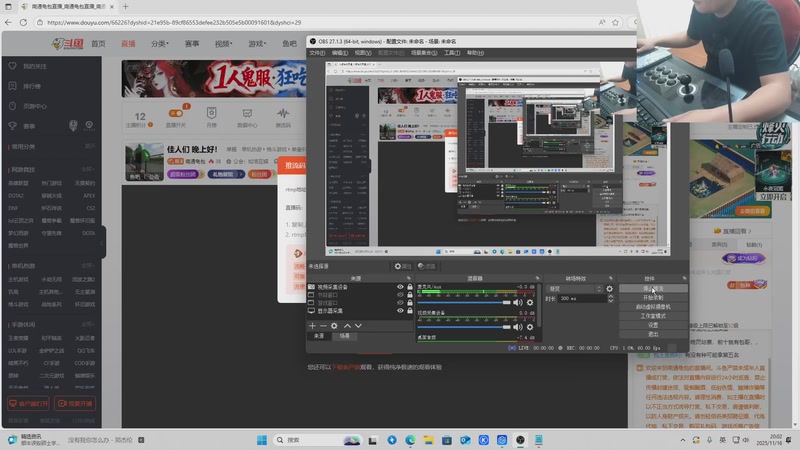Open the 渐变 transition dropdown
Image resolution: width=800 pixels, height=450 pixels.
pos(575,289)
